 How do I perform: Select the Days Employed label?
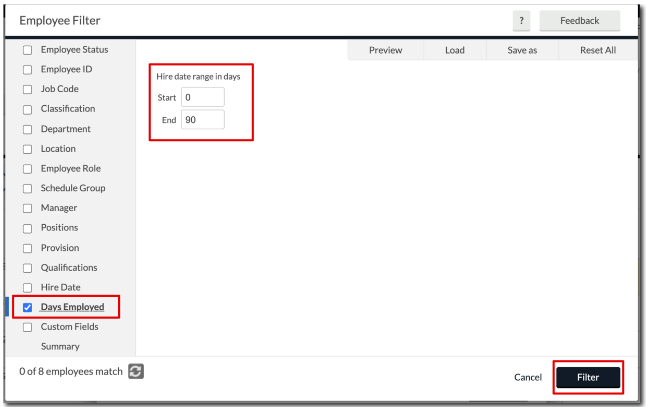pyautogui.click(x=73, y=307)
